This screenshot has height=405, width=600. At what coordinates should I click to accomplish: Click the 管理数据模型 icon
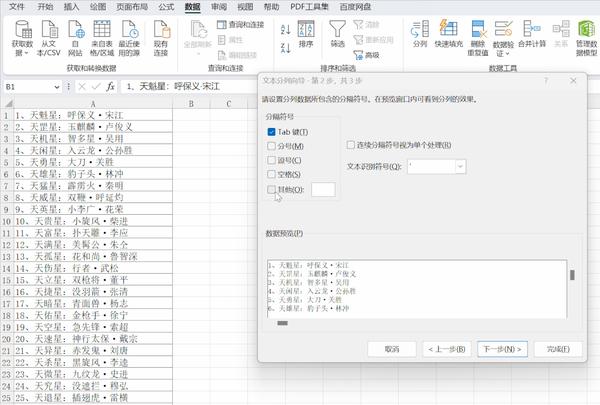pos(587,29)
